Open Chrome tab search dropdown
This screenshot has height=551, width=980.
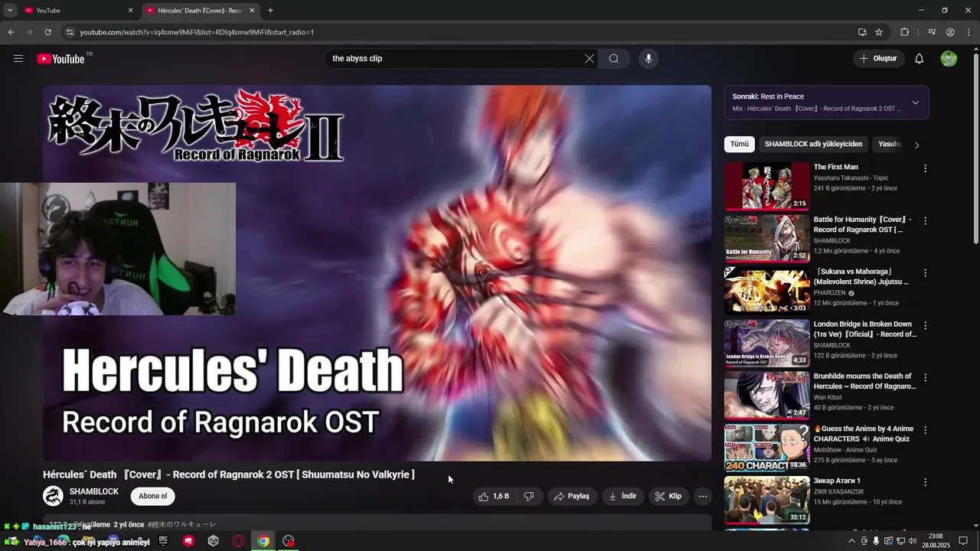pyautogui.click(x=10, y=11)
